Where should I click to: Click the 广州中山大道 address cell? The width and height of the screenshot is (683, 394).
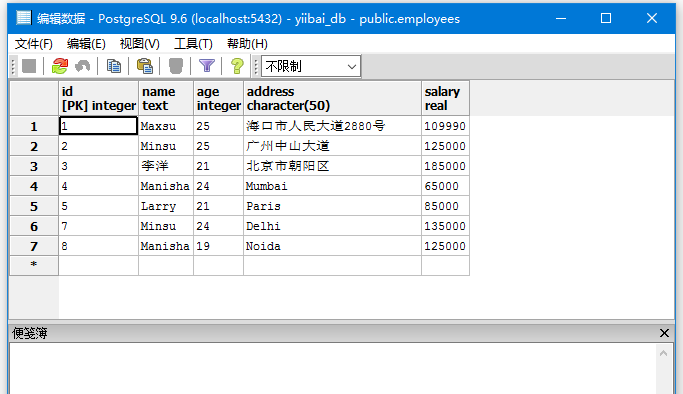pyautogui.click(x=332, y=146)
